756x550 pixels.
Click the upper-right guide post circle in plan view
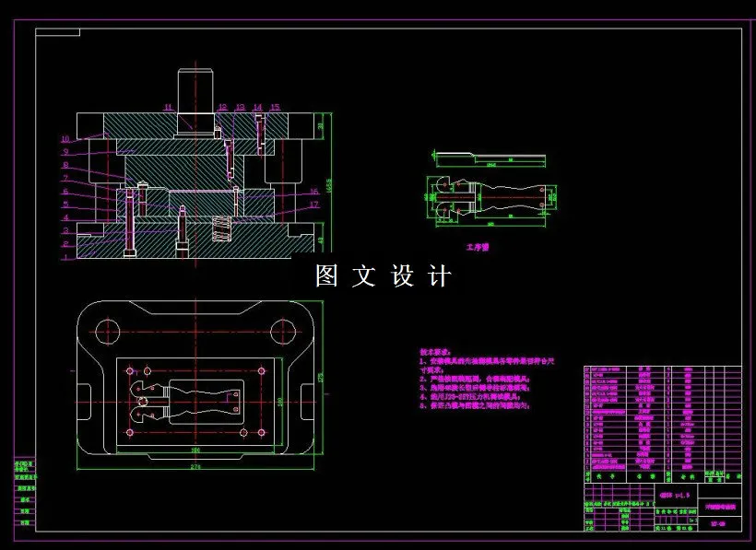click(x=283, y=332)
